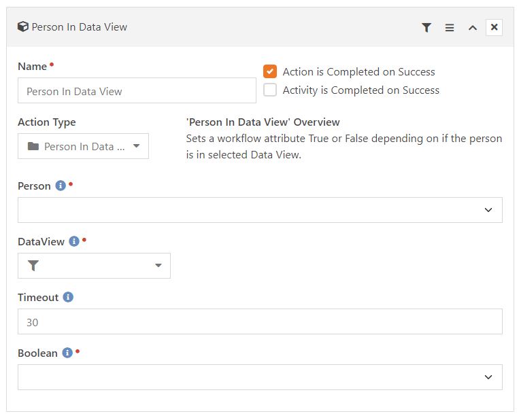The height and width of the screenshot is (420, 519).
Task: Open the Action Type dropdown
Action: (83, 146)
